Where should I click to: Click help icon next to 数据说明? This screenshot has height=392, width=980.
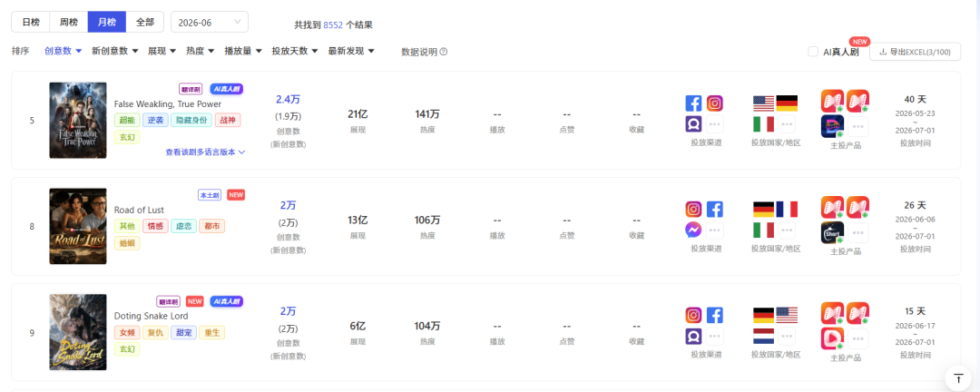[444, 52]
